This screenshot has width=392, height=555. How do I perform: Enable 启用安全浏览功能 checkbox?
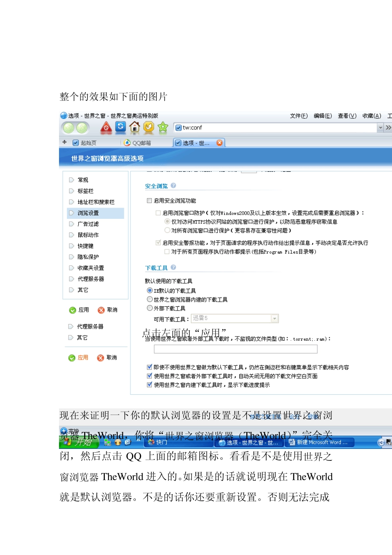[x=149, y=201]
